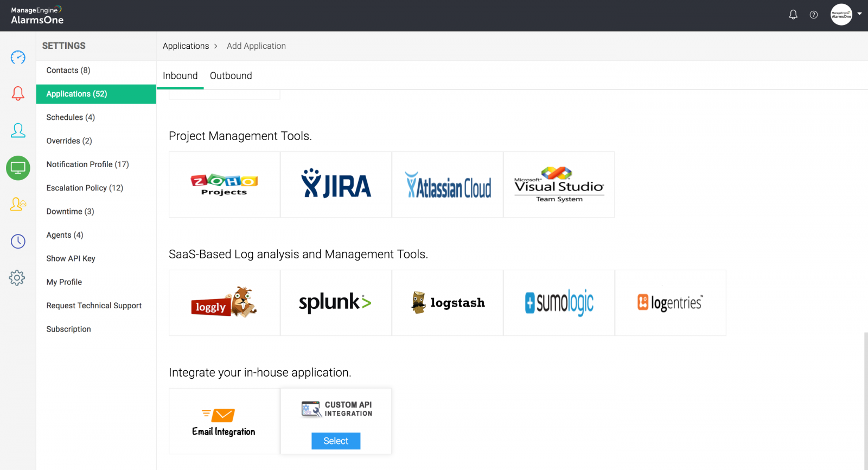
Task: Switch to the Inbound tab
Action: 180,76
